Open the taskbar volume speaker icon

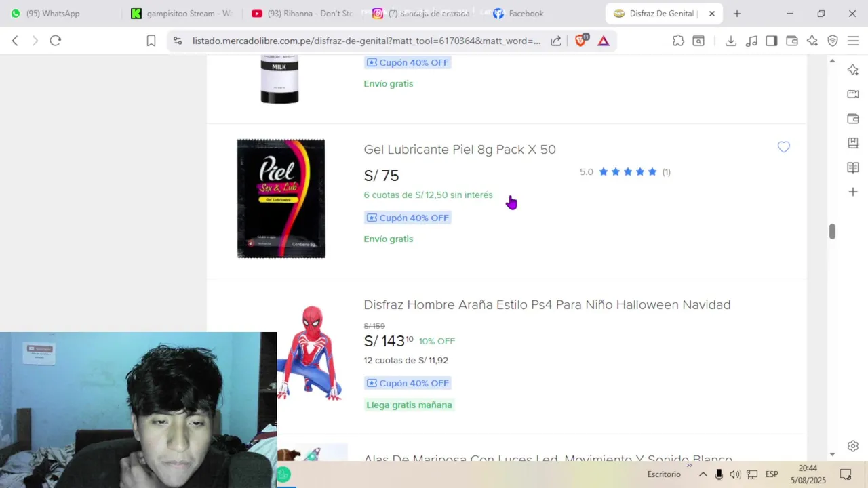pyautogui.click(x=736, y=474)
